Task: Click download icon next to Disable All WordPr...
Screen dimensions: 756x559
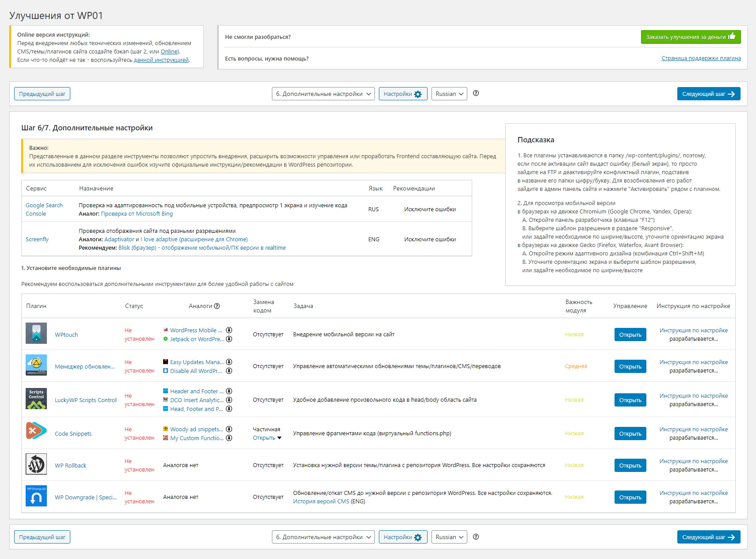Action: [x=229, y=371]
